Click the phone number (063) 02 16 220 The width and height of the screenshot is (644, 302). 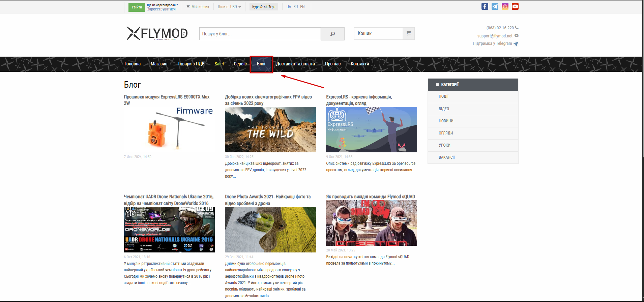[x=500, y=28]
